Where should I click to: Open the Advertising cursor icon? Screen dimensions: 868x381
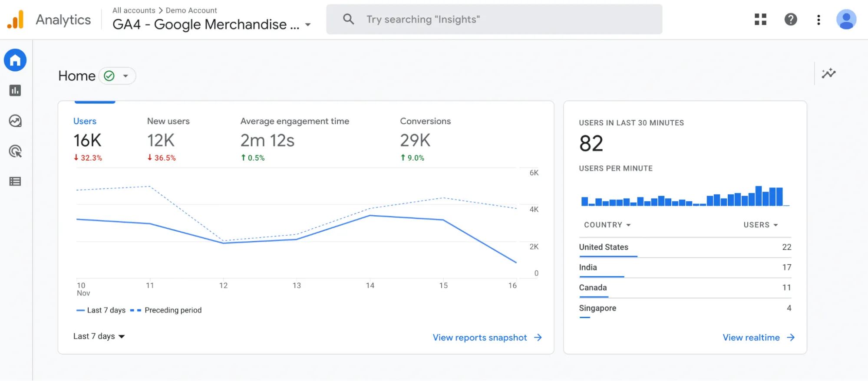coord(15,151)
